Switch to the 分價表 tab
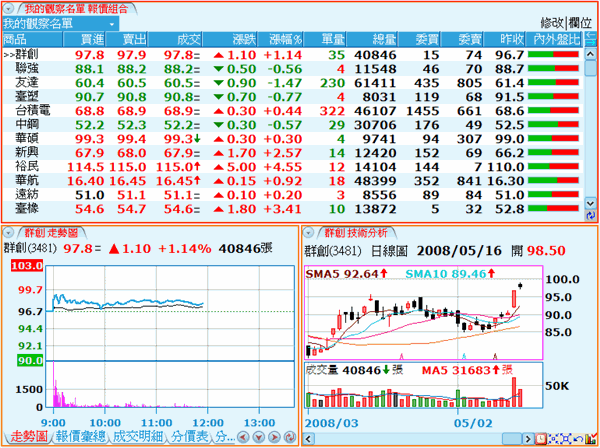 188,437
